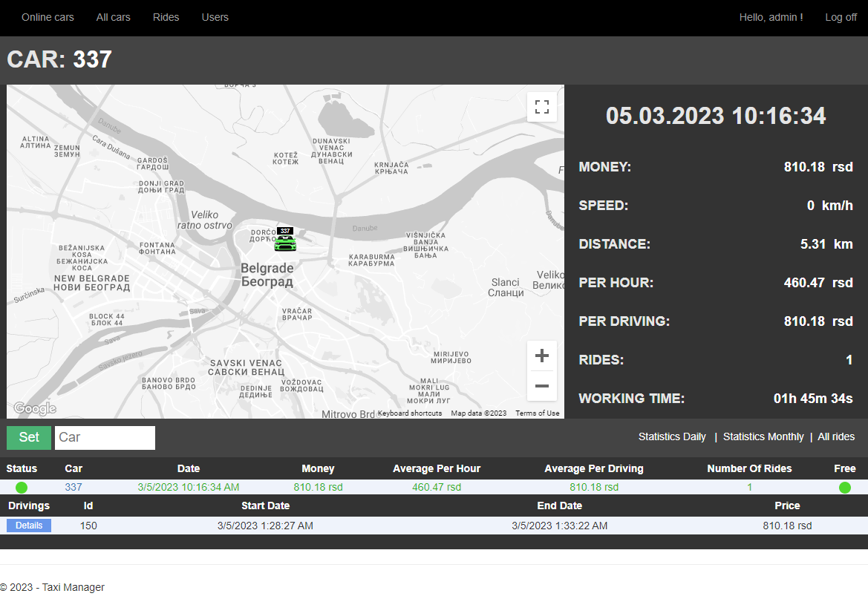Click the Status column header
The image size is (868, 602).
(x=22, y=468)
